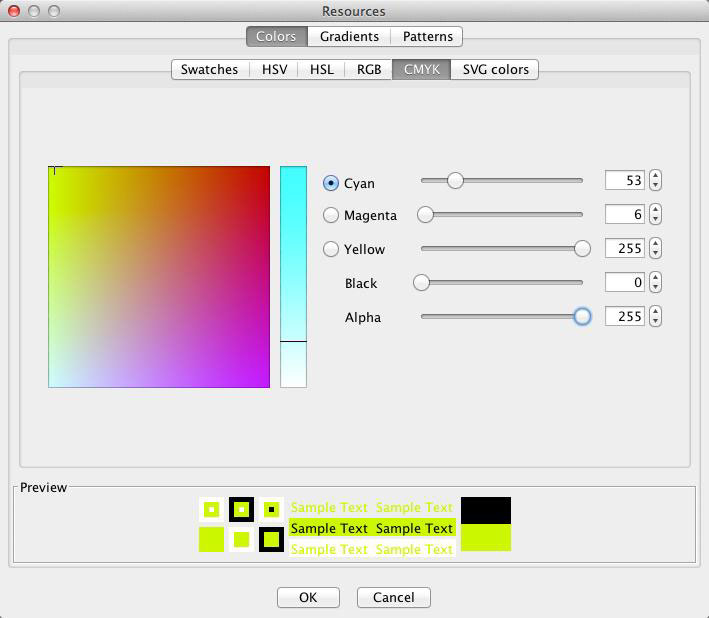Select the Yellow radio button
This screenshot has width=709, height=618.
coord(331,249)
